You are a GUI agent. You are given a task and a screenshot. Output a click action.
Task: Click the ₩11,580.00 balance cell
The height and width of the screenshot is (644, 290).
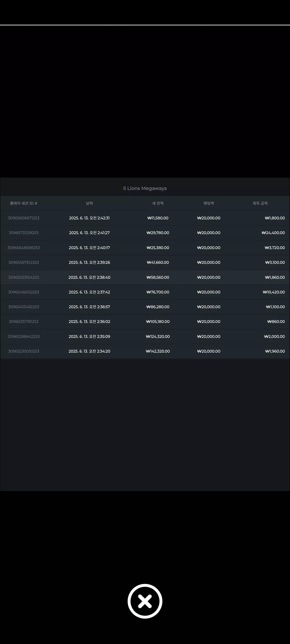(x=158, y=218)
